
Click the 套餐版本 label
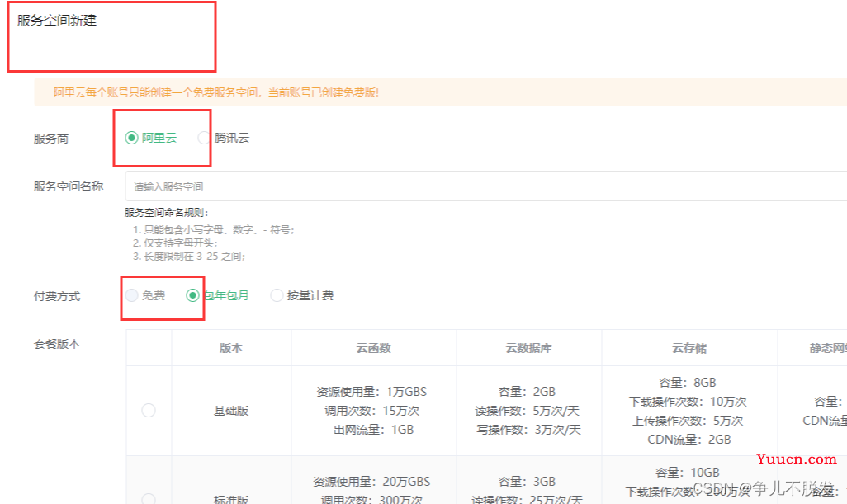tap(57, 344)
